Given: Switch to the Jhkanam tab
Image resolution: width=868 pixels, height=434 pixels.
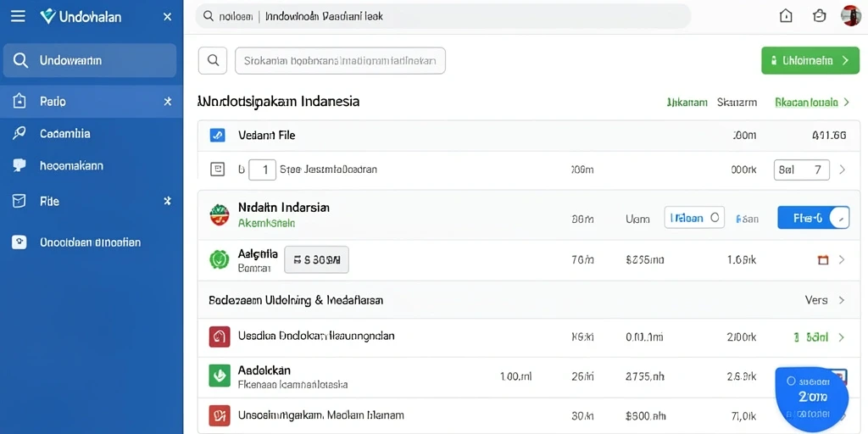Looking at the screenshot, I should point(687,103).
